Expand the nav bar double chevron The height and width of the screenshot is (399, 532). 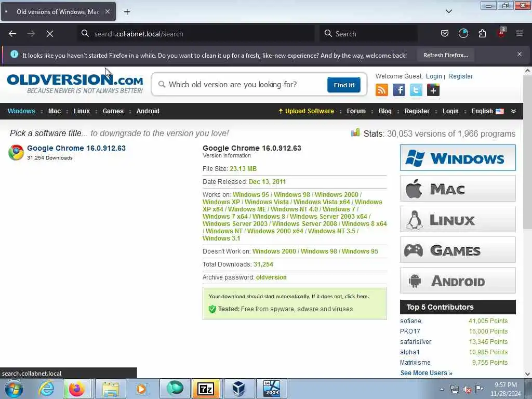click(513, 111)
